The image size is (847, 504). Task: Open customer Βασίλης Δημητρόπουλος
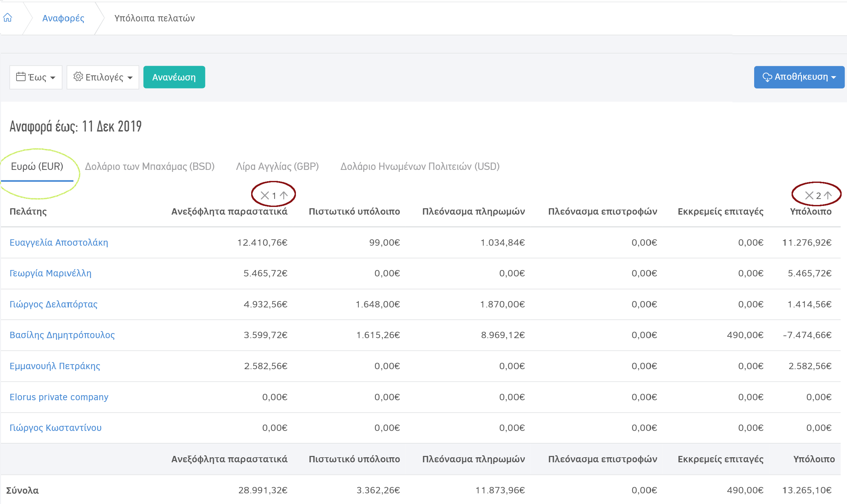tap(62, 335)
